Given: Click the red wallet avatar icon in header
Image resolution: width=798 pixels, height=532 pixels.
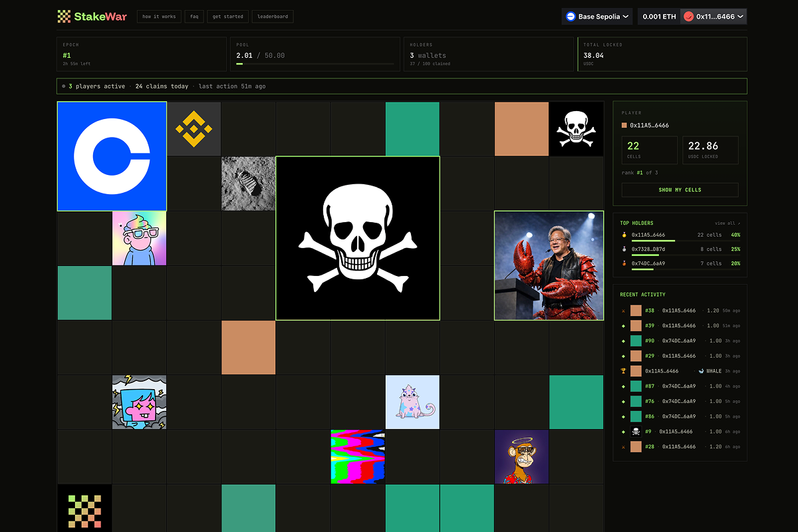Looking at the screenshot, I should (x=689, y=17).
